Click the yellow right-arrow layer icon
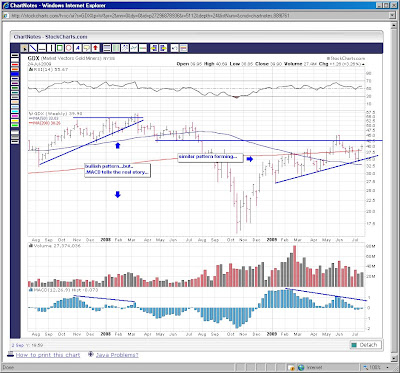This screenshot has height=373, width=400. (x=163, y=48)
